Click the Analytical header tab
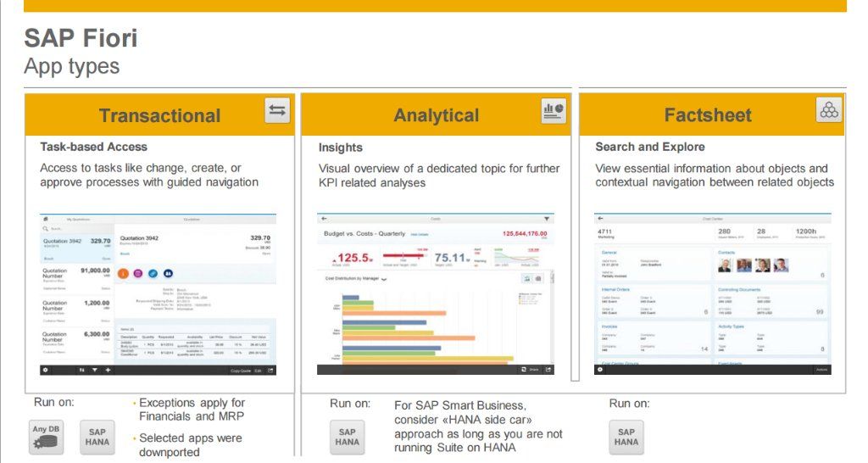 point(437,115)
